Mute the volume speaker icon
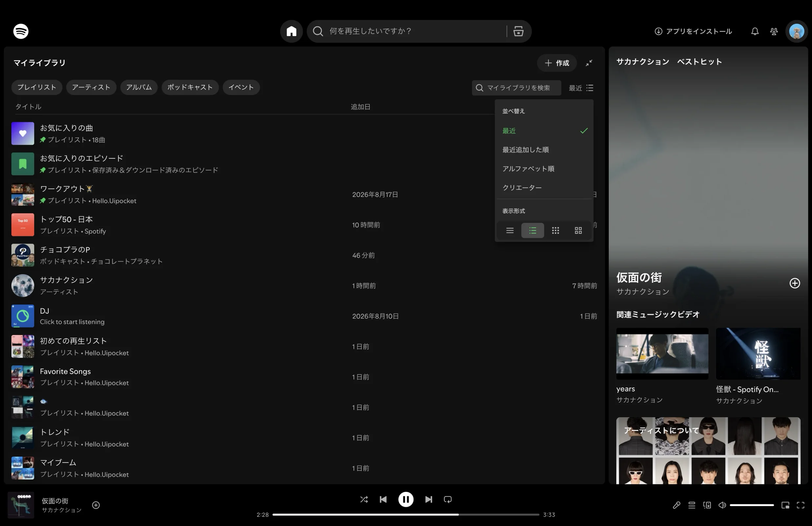The width and height of the screenshot is (812, 526). [x=722, y=505]
